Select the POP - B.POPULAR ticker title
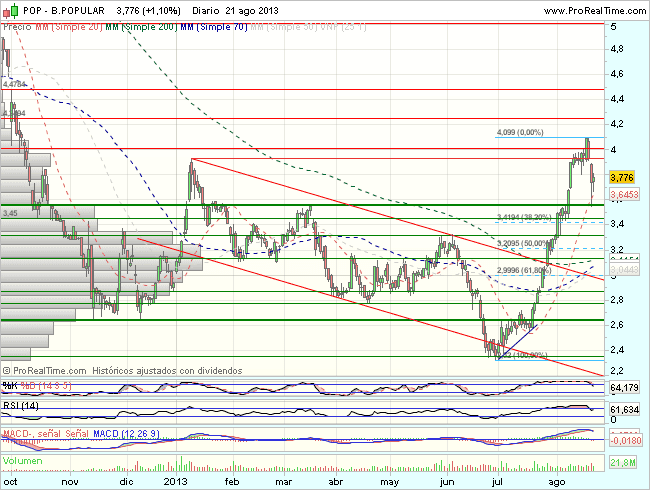 [64, 11]
